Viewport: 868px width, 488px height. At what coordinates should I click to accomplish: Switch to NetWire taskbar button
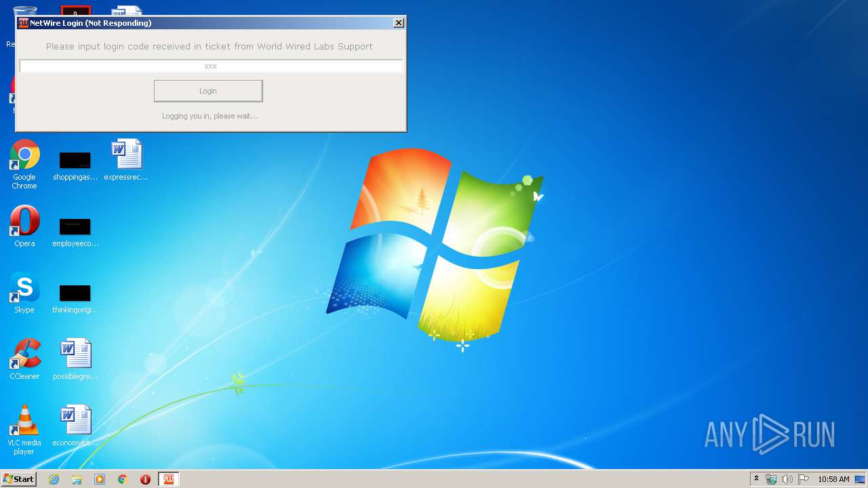click(x=168, y=479)
